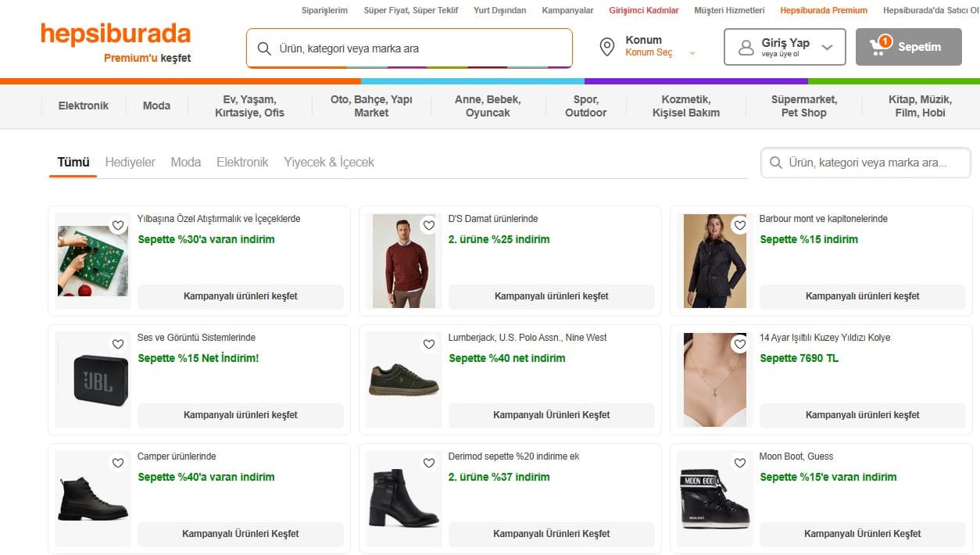Toggle heart on D'S Damat sweater campaign
This screenshot has width=980, height=555.
click(429, 225)
